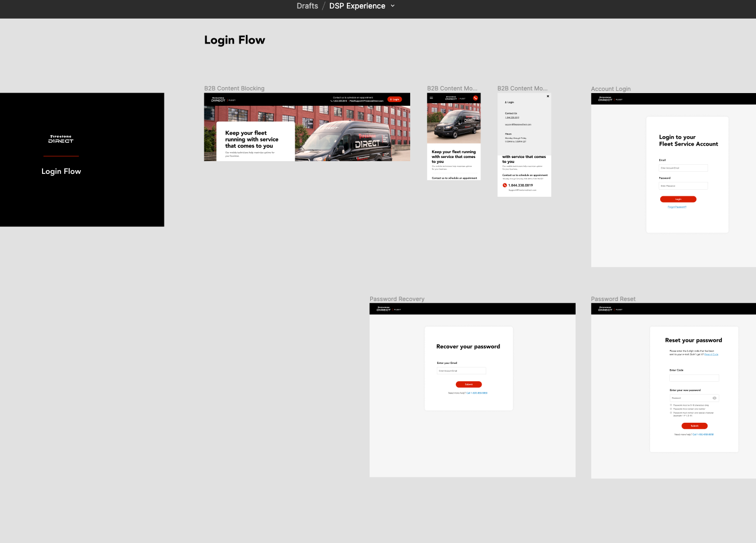Click the 1.844.338.0819 phone number text
The height and width of the screenshot is (543, 756).
tap(520, 185)
